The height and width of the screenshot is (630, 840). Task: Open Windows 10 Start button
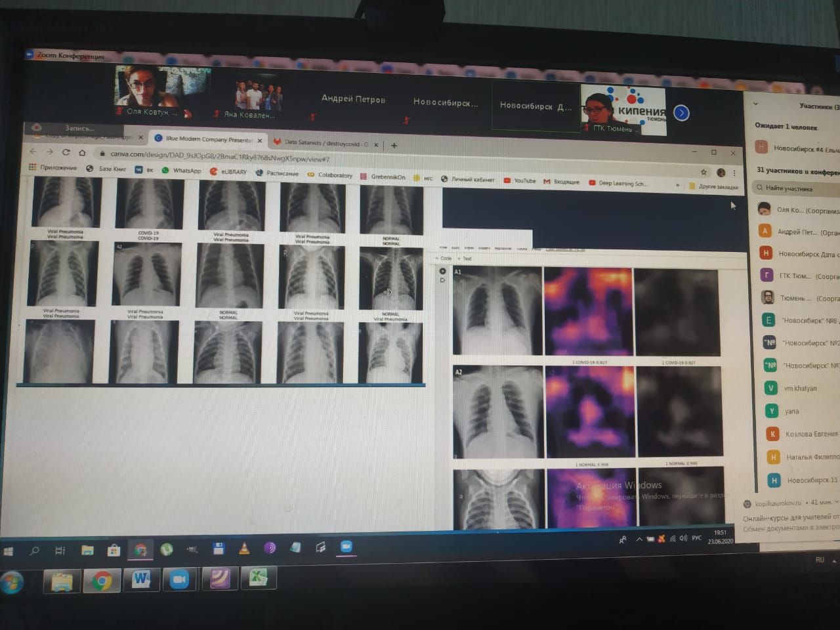pos(9,551)
